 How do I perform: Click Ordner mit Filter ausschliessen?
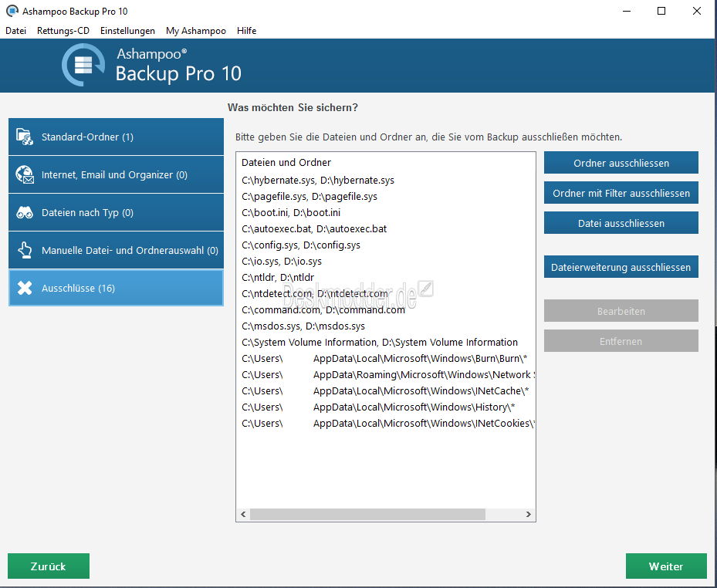pyautogui.click(x=621, y=193)
